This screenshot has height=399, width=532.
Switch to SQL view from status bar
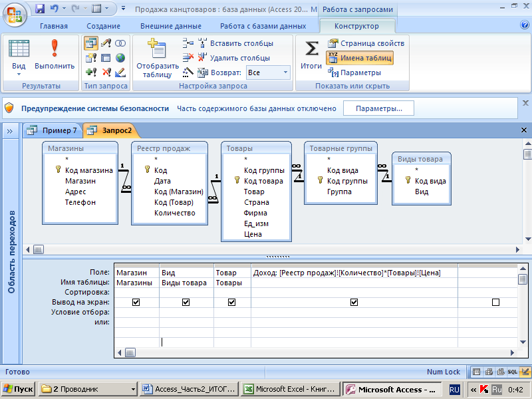[512, 372]
